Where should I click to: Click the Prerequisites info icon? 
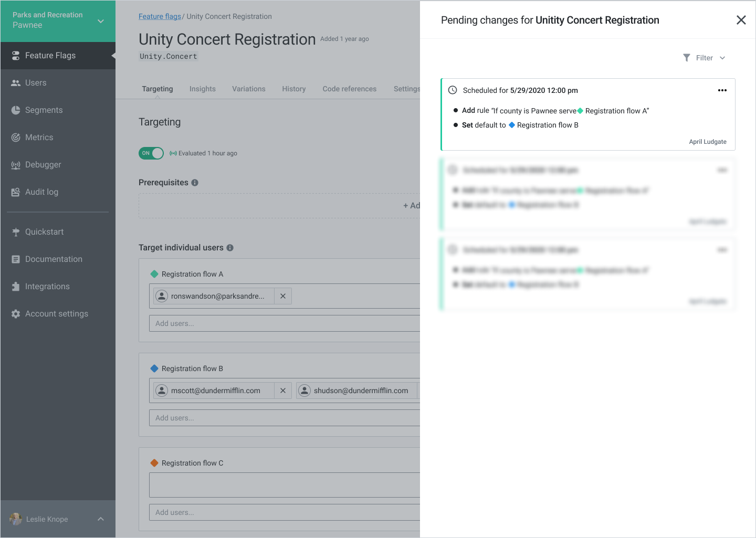click(195, 183)
